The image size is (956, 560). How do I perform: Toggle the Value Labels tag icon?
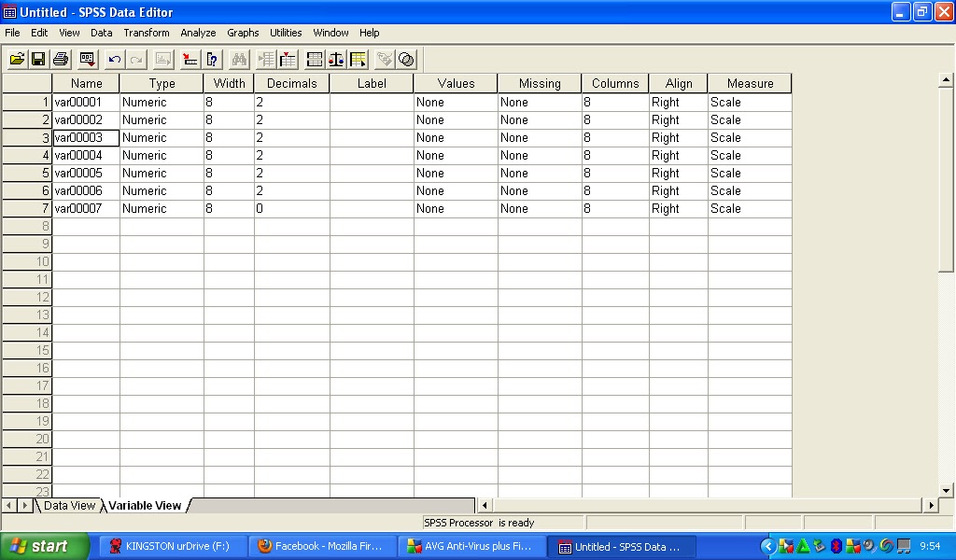pyautogui.click(x=385, y=59)
